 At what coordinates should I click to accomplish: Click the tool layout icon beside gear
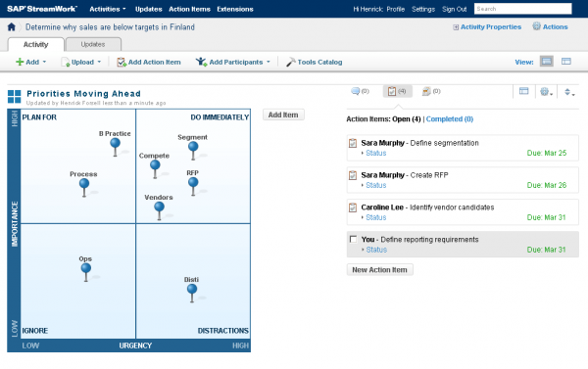[x=524, y=91]
